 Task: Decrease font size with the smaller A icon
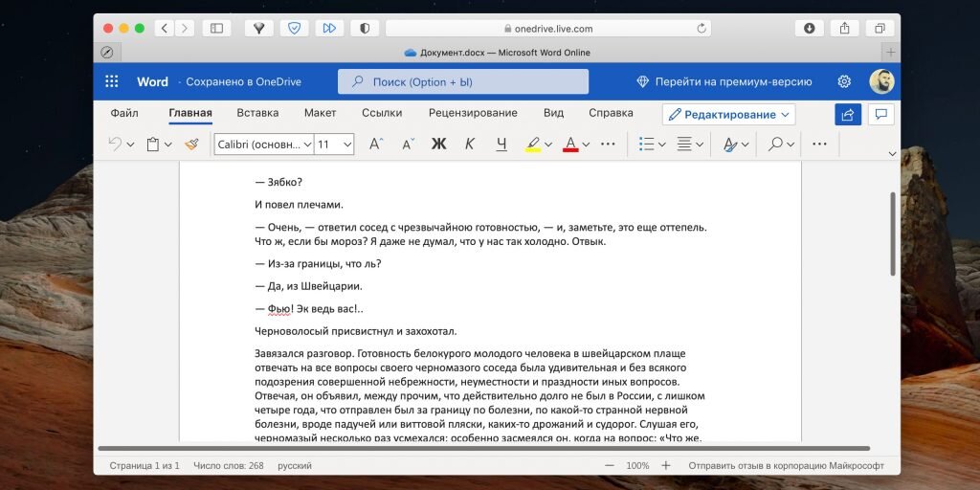coord(408,145)
